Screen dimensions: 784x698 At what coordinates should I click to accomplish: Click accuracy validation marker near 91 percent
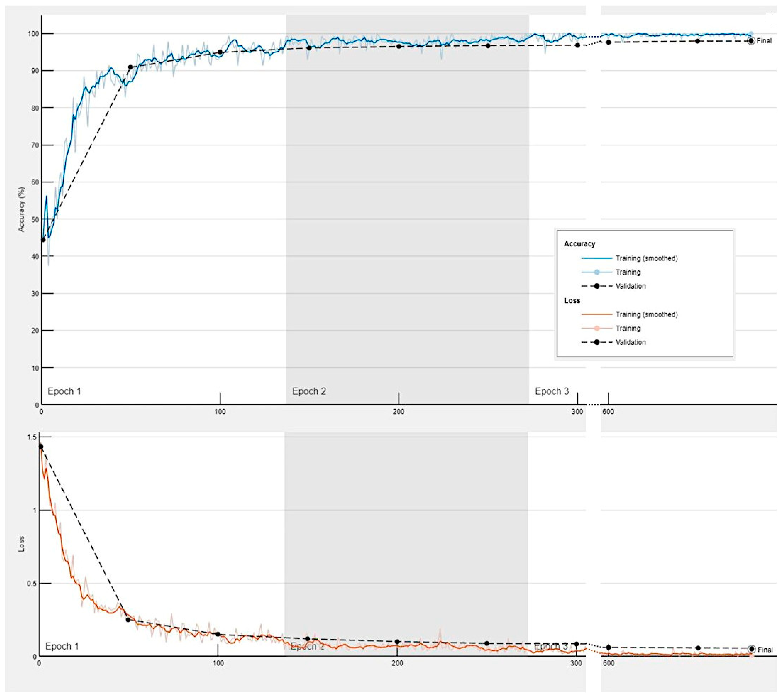130,67
